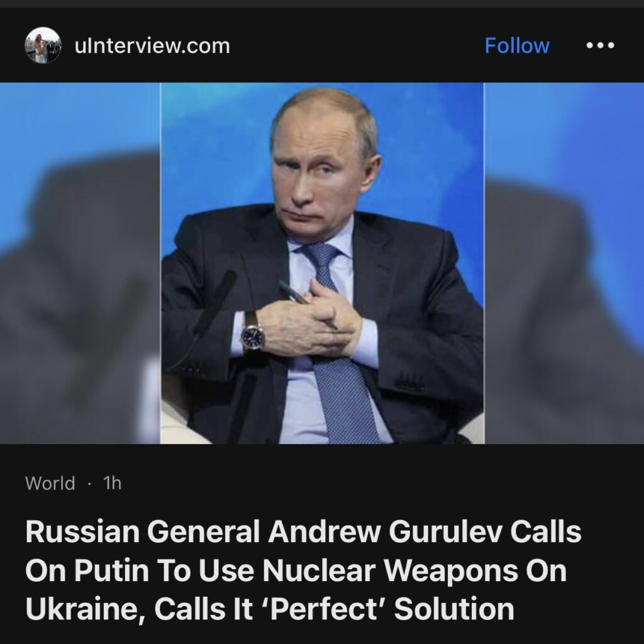The height and width of the screenshot is (644, 644).
Task: Click the dot separator between World and 1h
Action: 89,484
